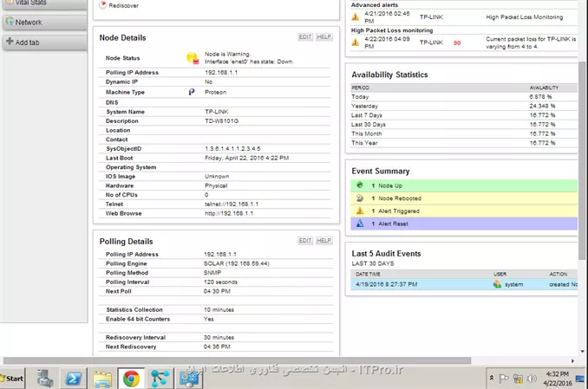The width and height of the screenshot is (588, 389).
Task: Click EDIT in Polling Details
Action: click(305, 240)
